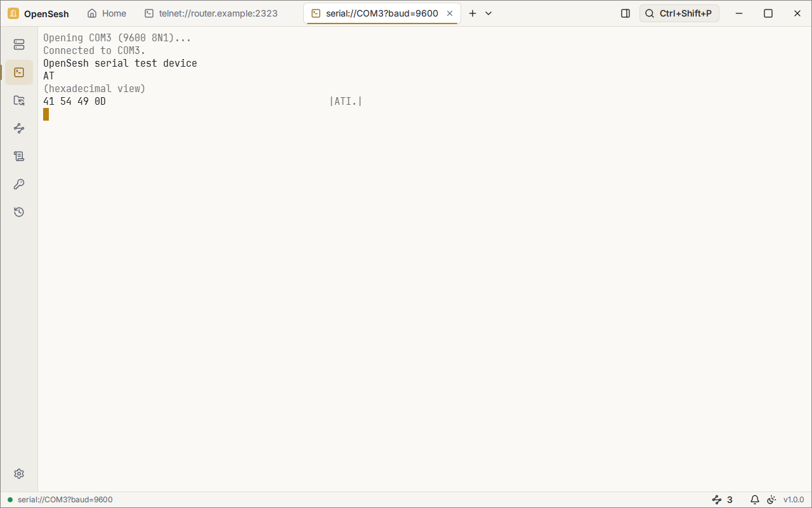Select the terminal sessions sidebar icon
This screenshot has width=812, height=508.
[x=19, y=72]
